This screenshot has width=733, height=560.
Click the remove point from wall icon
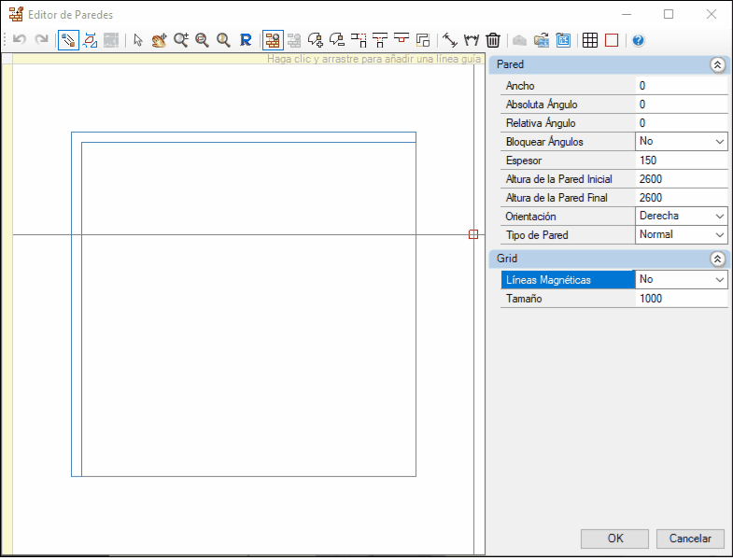point(336,40)
